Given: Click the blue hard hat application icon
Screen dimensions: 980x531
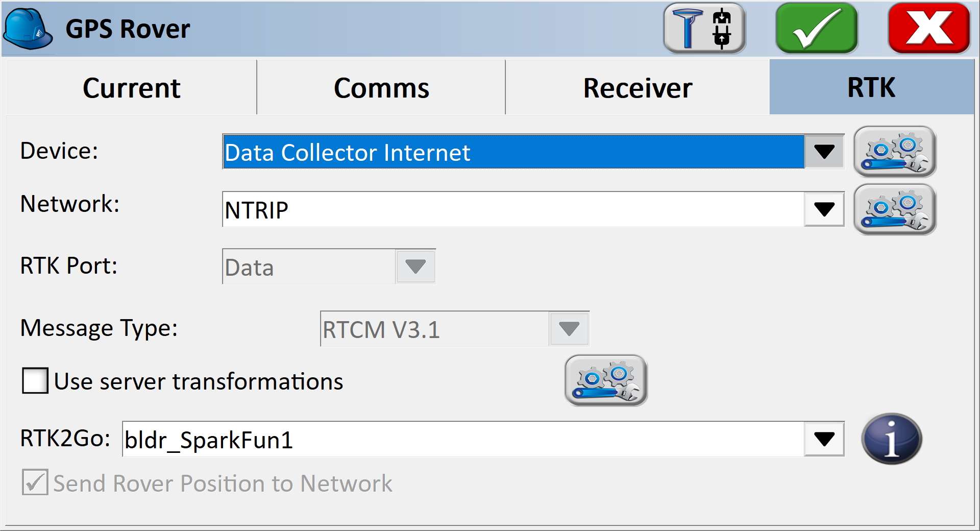Looking at the screenshot, I should [x=28, y=28].
